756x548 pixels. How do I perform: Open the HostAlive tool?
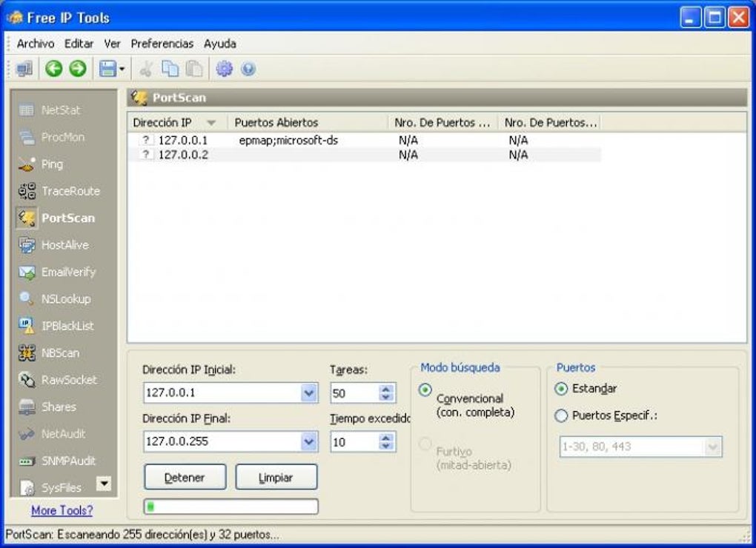click(x=54, y=245)
